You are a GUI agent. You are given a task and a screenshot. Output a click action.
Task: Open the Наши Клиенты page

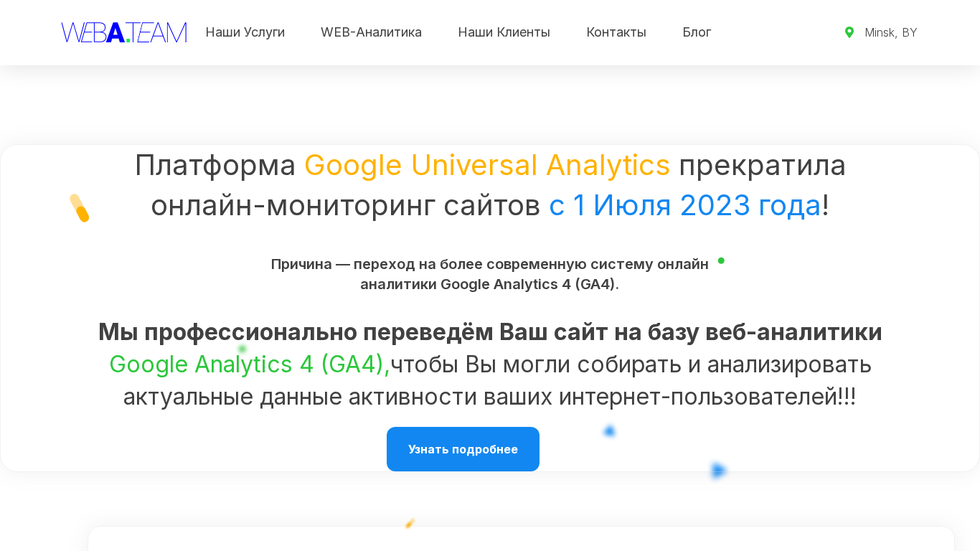click(504, 32)
